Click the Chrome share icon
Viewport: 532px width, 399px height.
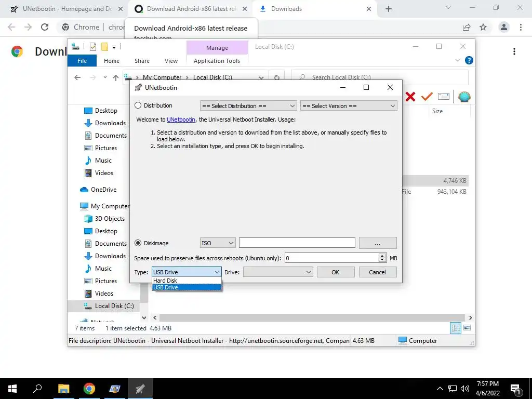click(x=467, y=27)
